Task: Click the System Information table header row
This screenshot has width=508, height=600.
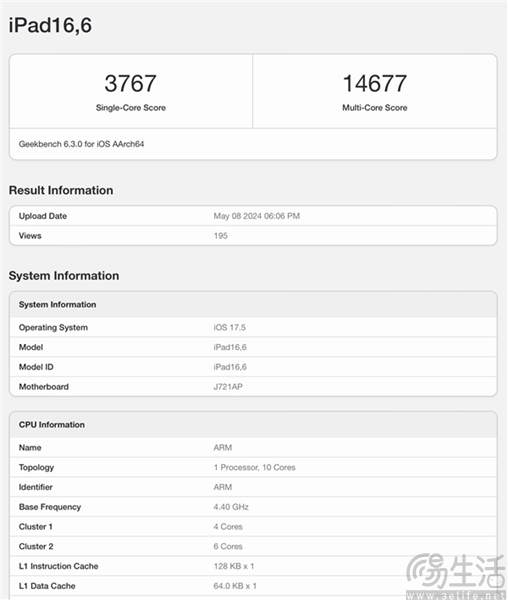Action: 253,305
